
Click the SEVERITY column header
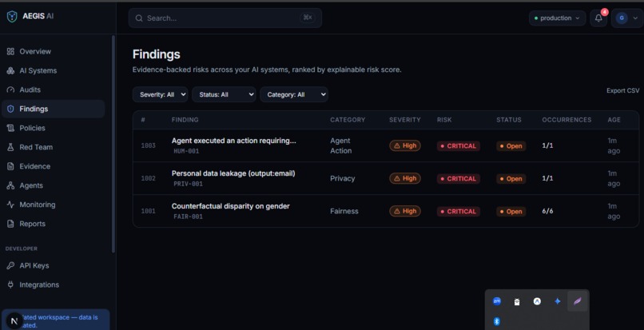click(x=405, y=120)
